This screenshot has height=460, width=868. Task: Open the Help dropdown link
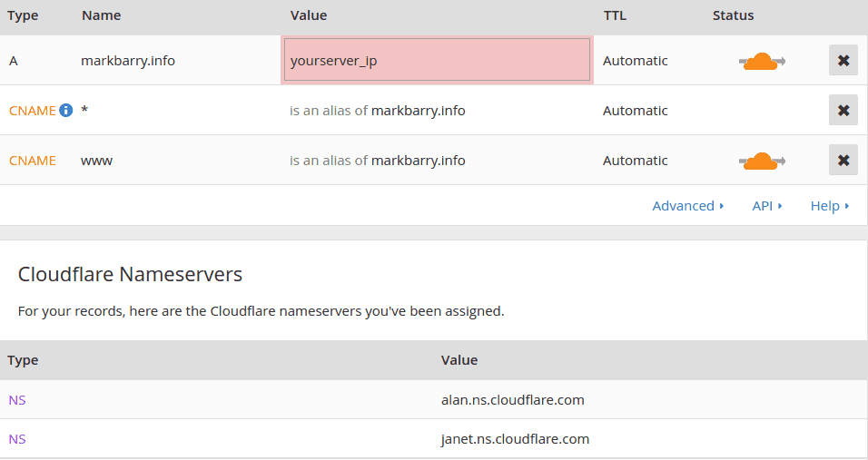[x=830, y=206]
